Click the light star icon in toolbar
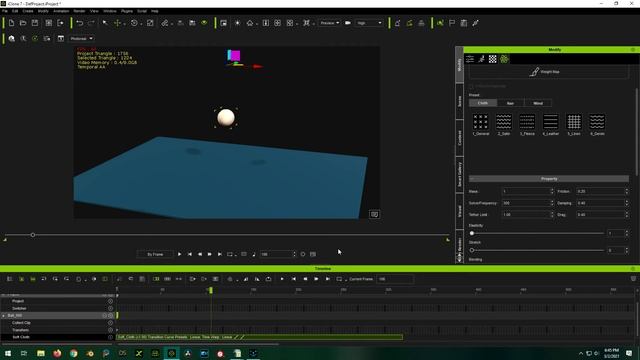This screenshot has height=360, width=640. pos(237,23)
